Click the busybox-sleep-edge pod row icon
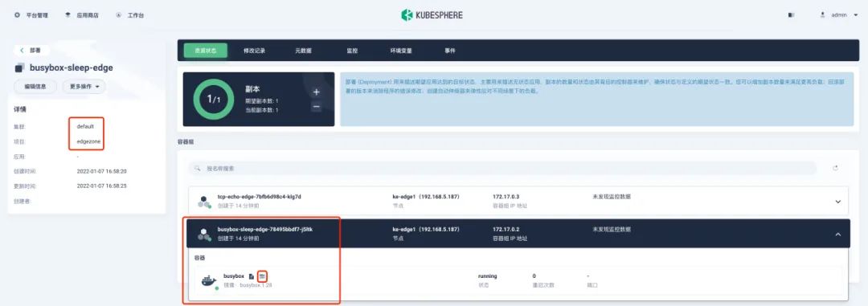Image resolution: width=868 pixels, height=306 pixels. click(x=204, y=235)
